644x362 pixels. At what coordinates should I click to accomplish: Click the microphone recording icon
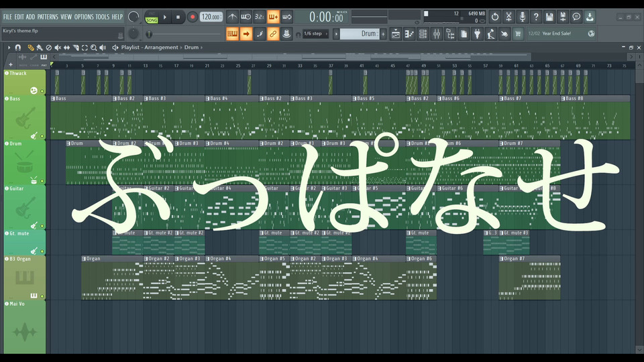point(522,17)
